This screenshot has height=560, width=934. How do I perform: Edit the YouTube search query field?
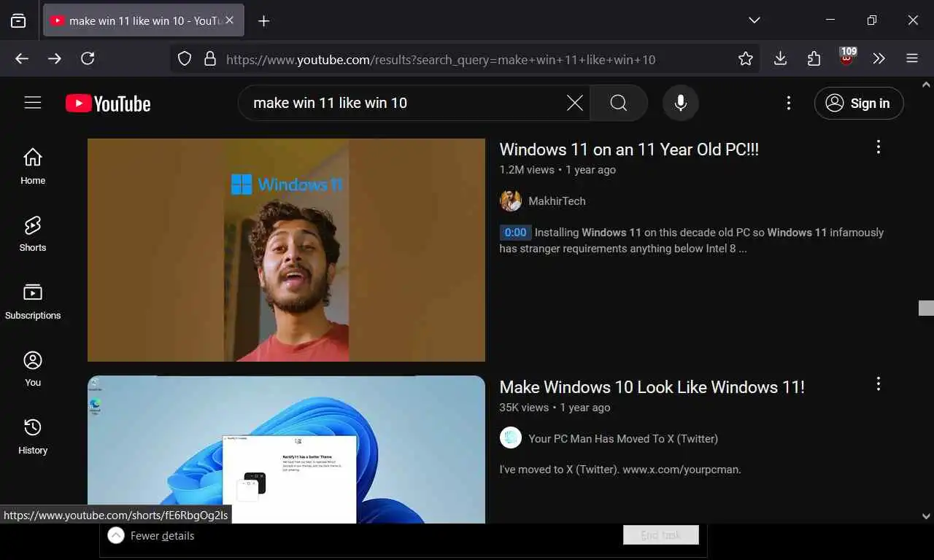click(x=405, y=103)
